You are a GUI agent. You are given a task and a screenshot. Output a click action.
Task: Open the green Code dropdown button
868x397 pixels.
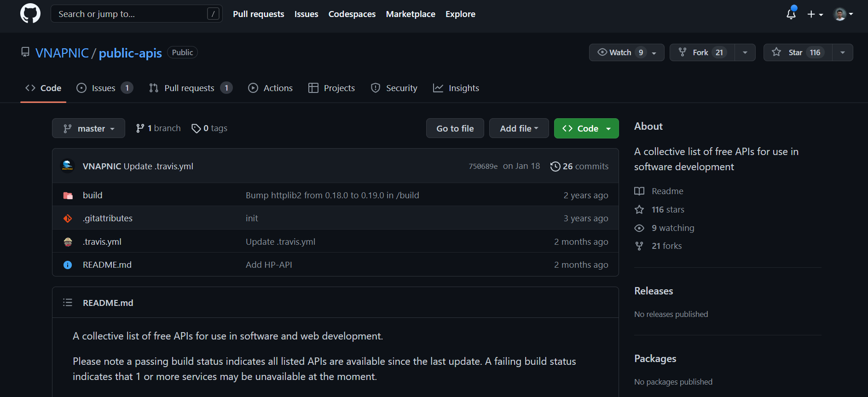[x=586, y=128]
